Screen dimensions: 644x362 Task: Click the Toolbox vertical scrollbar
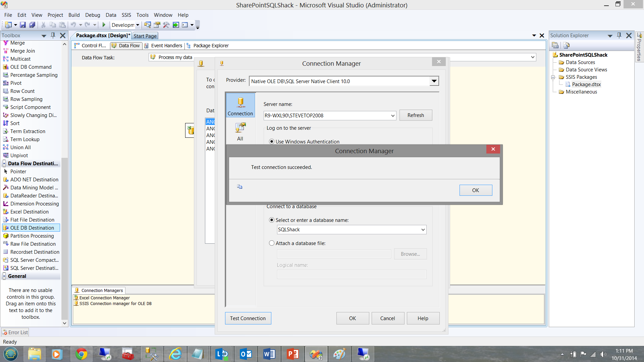point(64,201)
